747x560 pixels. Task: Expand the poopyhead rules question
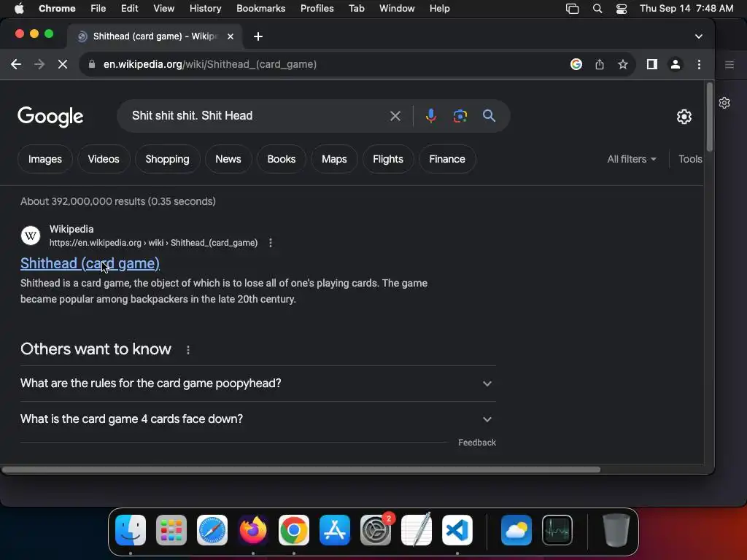click(258, 384)
